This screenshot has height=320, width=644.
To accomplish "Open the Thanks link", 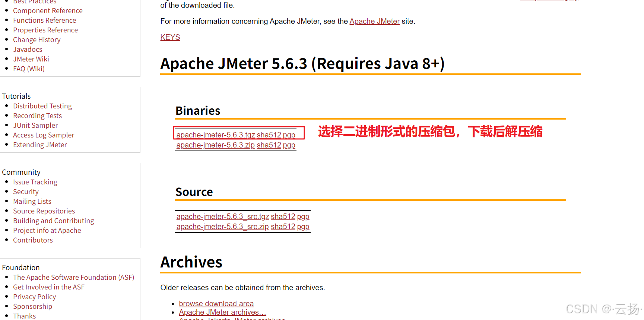I will [24, 316].
